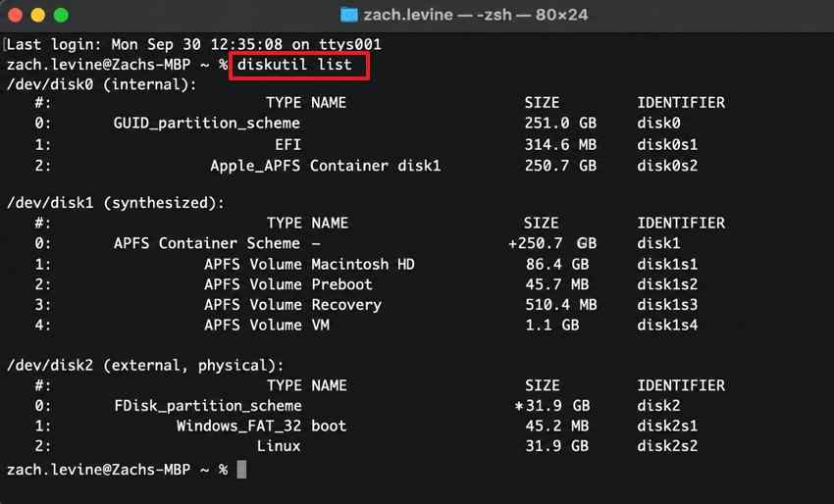Click the yellow minimize window button
This screenshot has height=504, width=834.
(37, 15)
